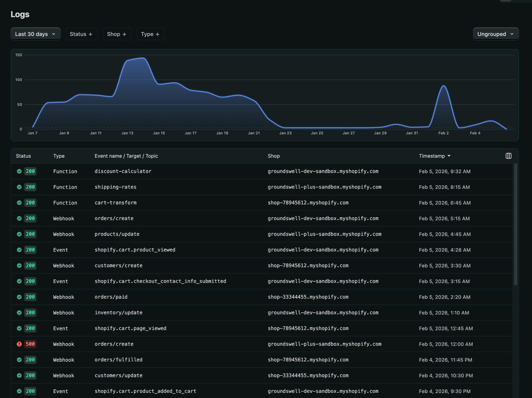The image size is (532, 398).
Task: Open the customers/create log entry
Action: pos(261,265)
